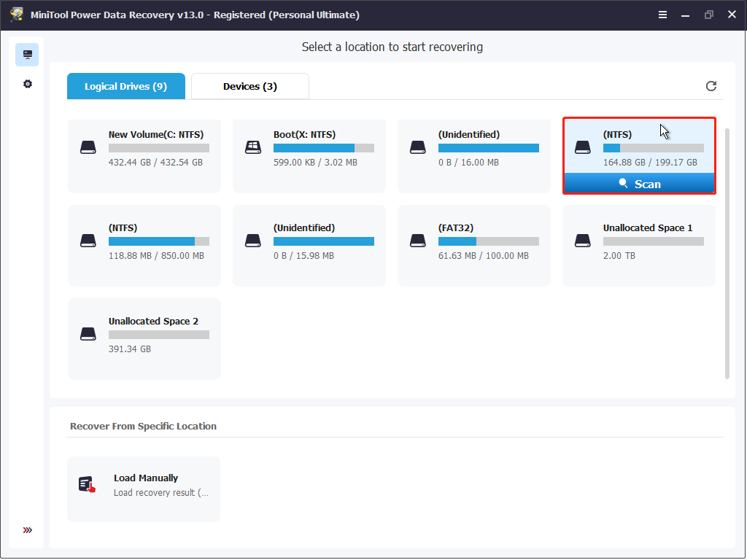
Task: Select text "0 B / 15.98 MB"
Action: pyautogui.click(x=303, y=256)
